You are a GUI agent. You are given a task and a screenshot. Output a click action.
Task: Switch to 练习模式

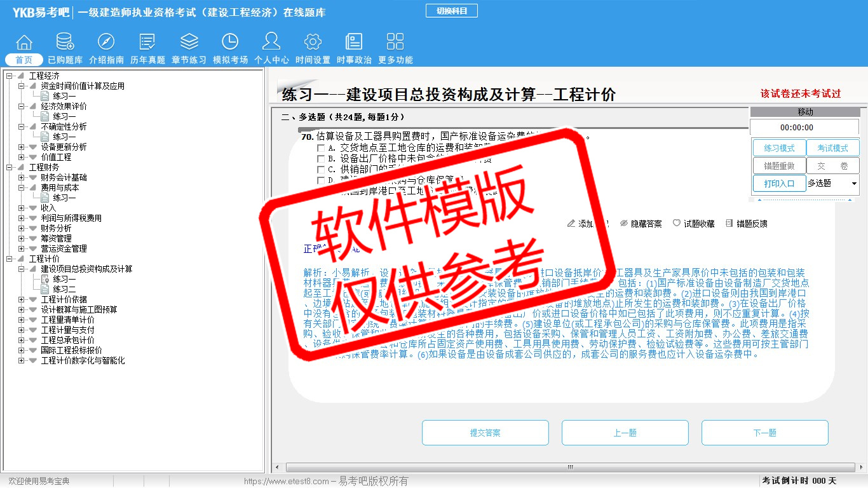click(780, 148)
